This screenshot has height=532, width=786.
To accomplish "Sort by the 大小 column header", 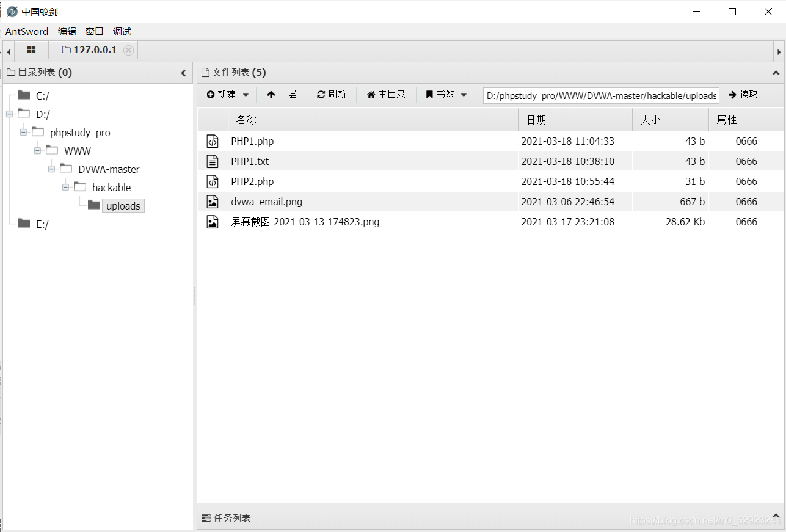I will [671, 120].
